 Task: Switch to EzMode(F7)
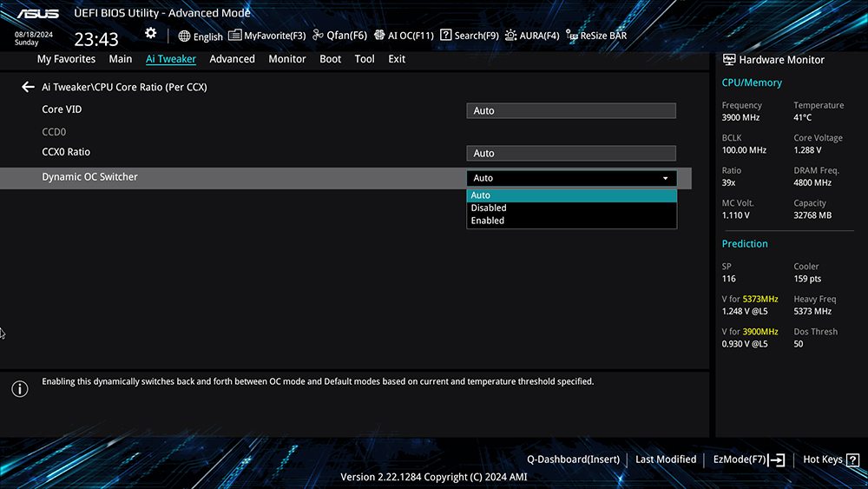coord(748,459)
